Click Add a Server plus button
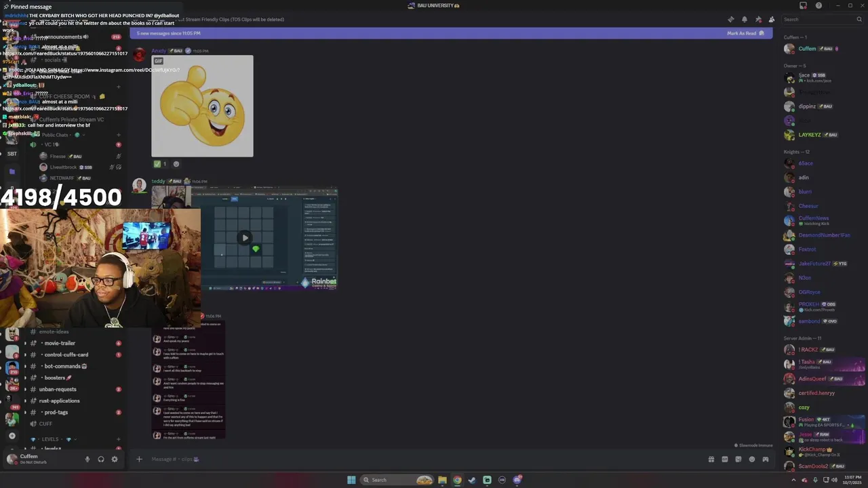 (x=12, y=436)
